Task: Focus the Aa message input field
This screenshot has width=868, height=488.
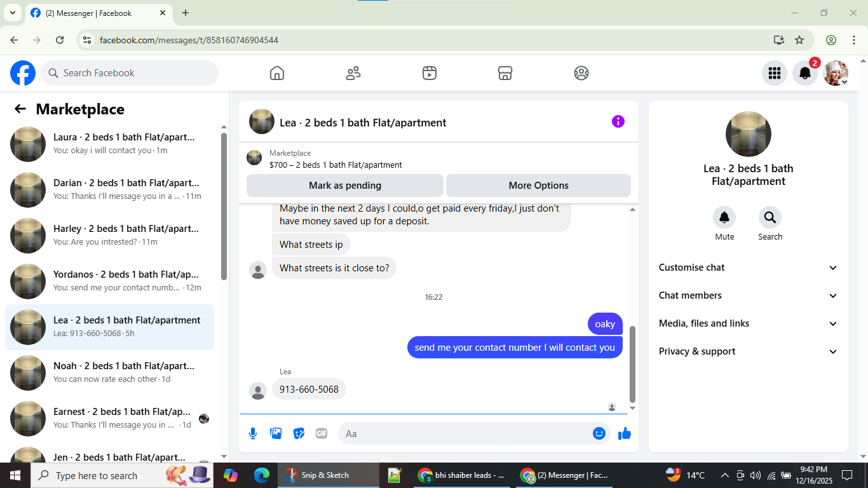Action: [x=473, y=433]
